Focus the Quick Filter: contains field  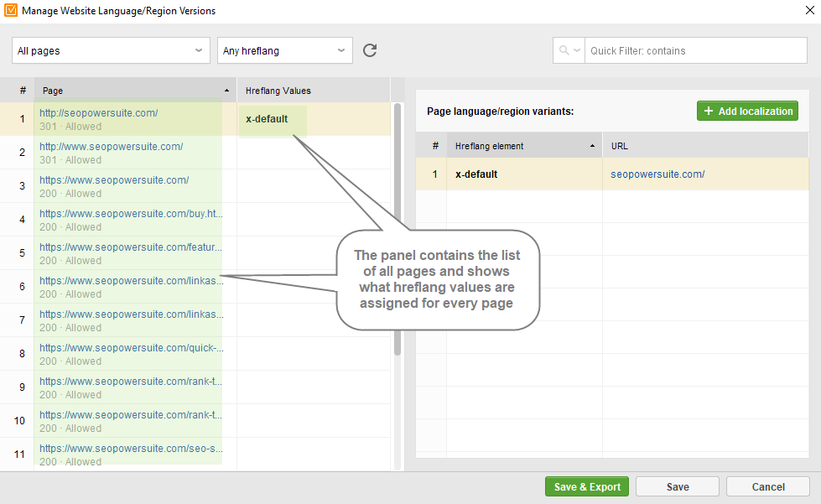point(695,50)
